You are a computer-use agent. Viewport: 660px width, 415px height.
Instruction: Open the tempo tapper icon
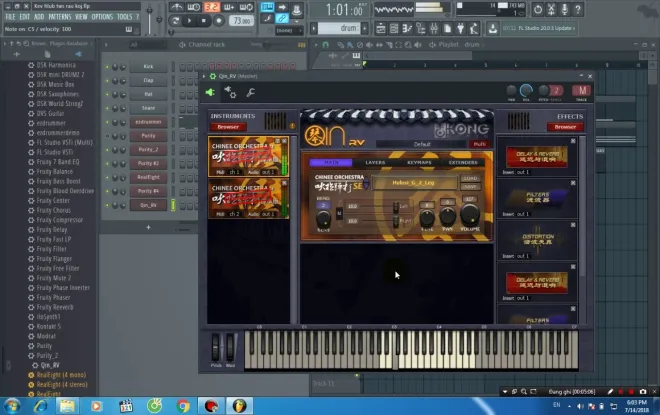(x=474, y=29)
